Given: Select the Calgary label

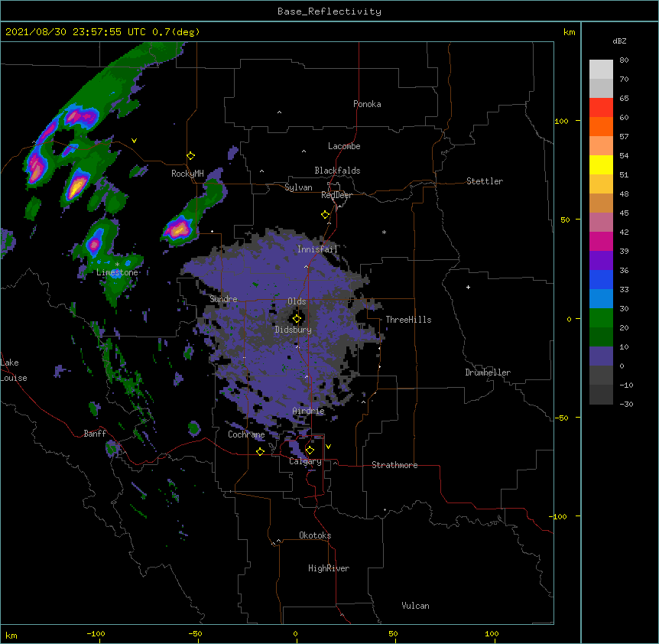Looking at the screenshot, I should click(x=305, y=461).
